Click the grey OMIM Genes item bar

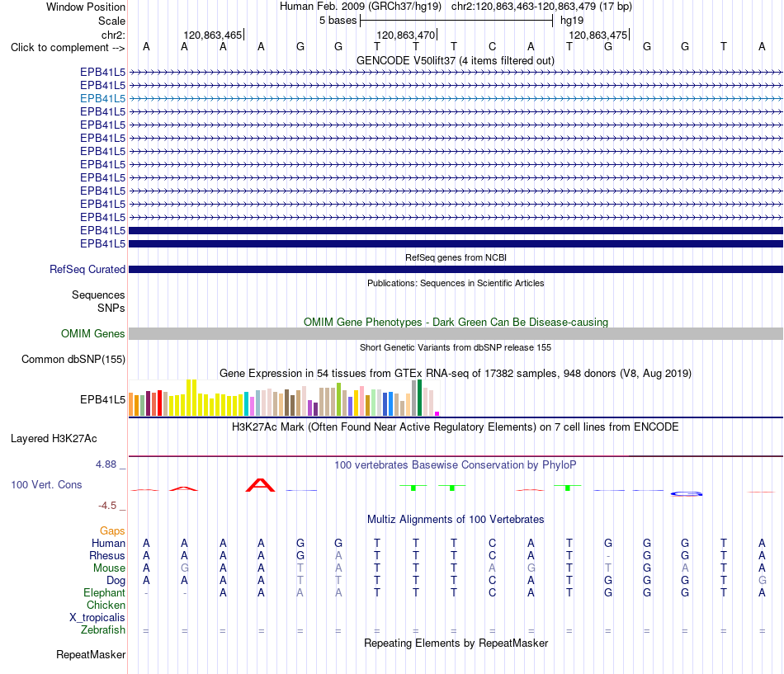tap(456, 334)
